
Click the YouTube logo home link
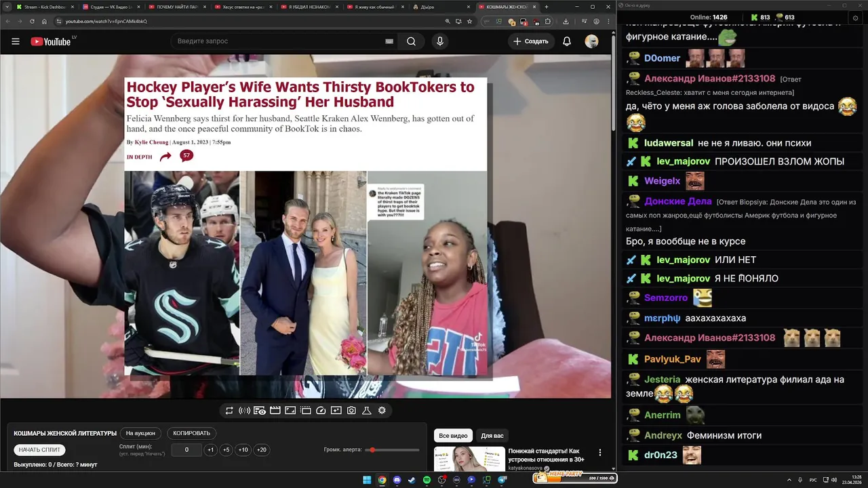[51, 41]
